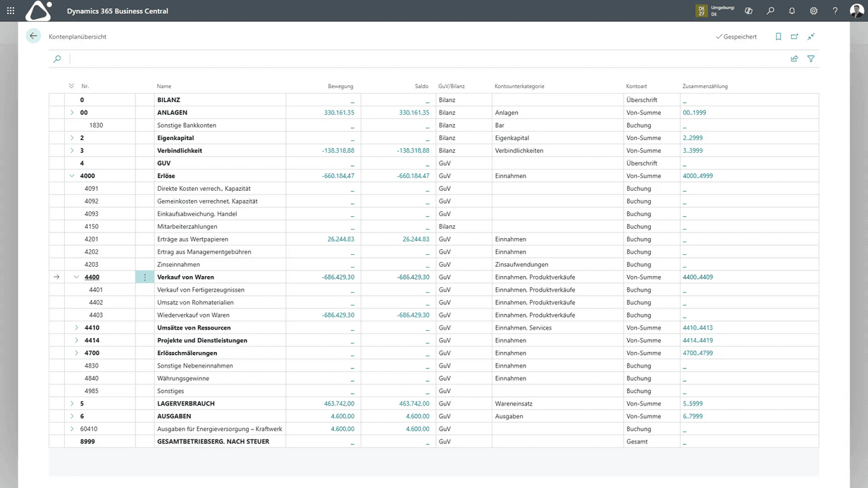Screen dimensions: 868x488
Task: Open page in new window icon
Action: click(x=795, y=37)
